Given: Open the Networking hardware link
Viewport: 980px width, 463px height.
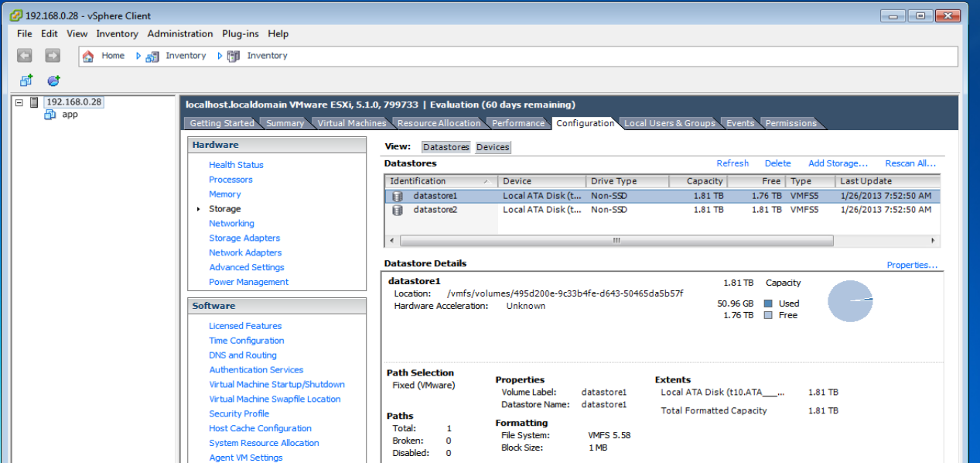Looking at the screenshot, I should click(x=231, y=224).
